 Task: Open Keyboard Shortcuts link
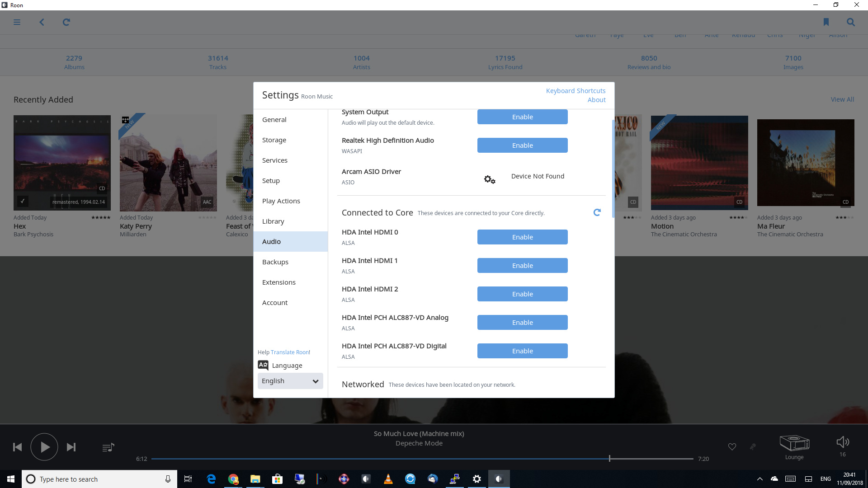coord(576,91)
